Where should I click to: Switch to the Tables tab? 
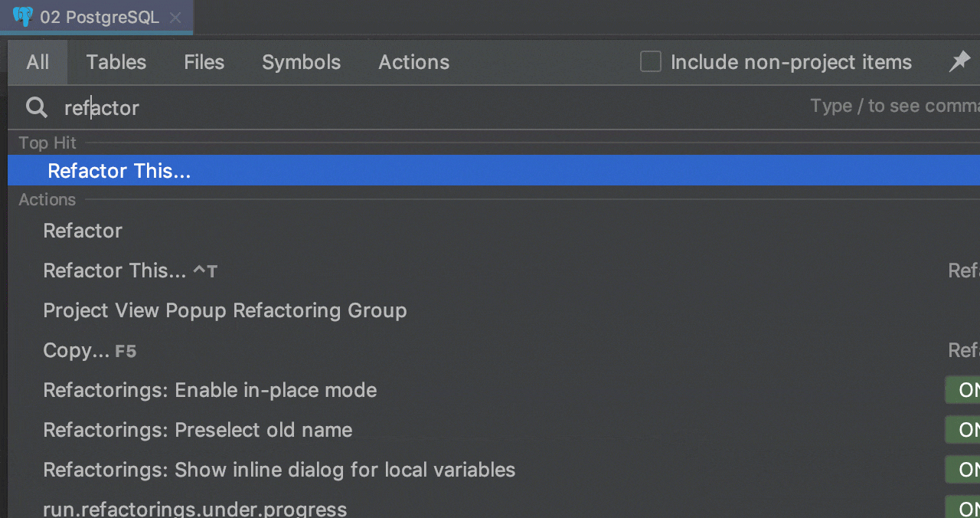click(116, 62)
